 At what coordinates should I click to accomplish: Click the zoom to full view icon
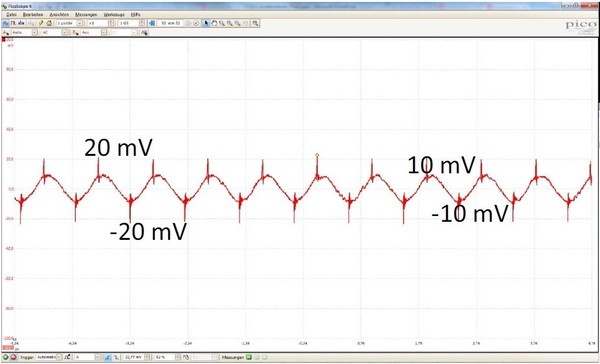(x=255, y=23)
